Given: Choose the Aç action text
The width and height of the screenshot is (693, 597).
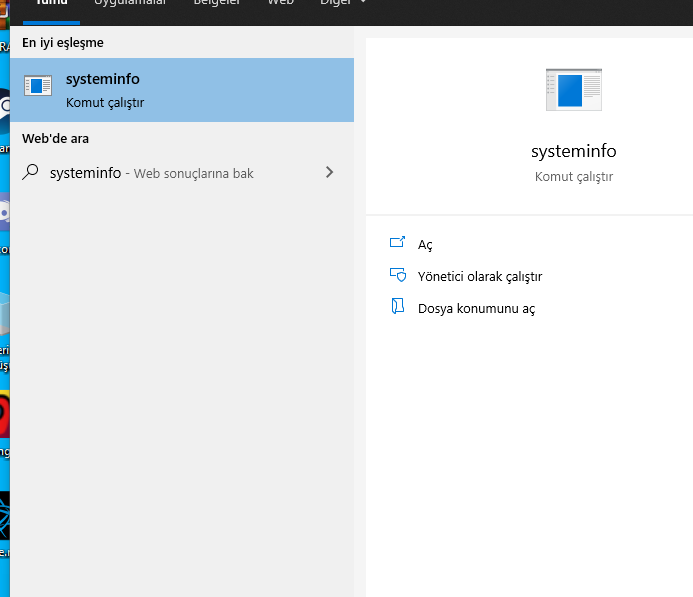Looking at the screenshot, I should point(425,245).
